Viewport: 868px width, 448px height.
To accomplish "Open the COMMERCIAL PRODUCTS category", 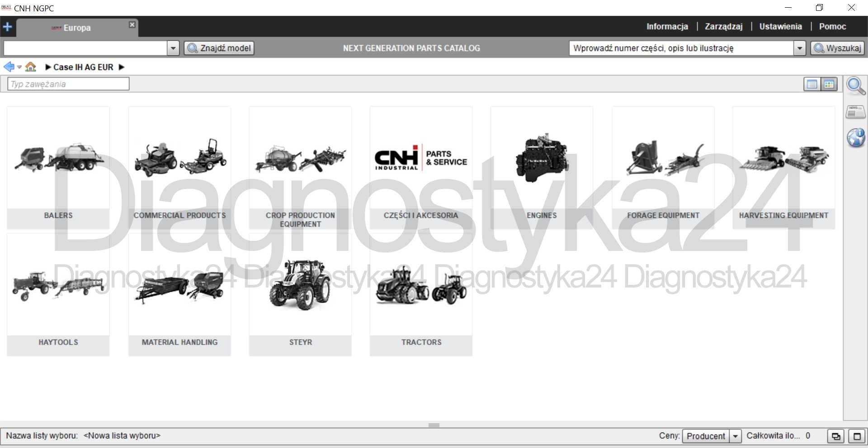I will pyautogui.click(x=179, y=168).
